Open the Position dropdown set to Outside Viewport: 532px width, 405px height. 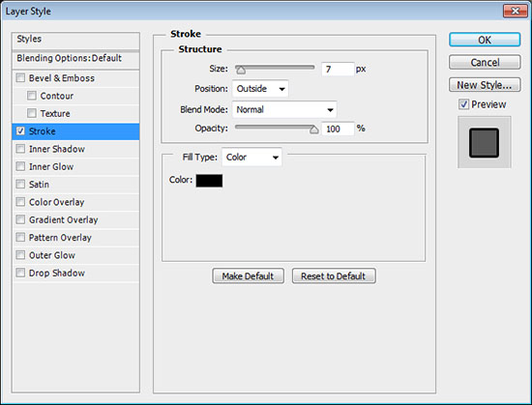click(260, 89)
